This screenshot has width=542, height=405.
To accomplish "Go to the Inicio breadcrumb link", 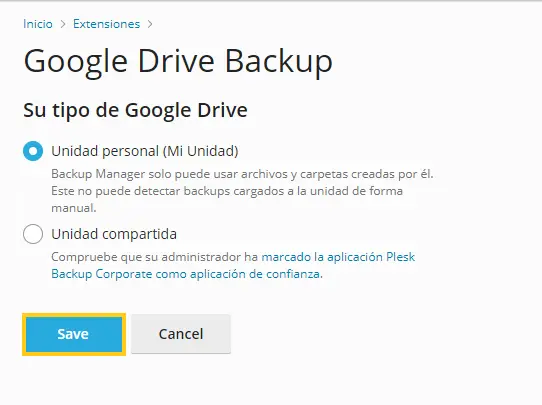I will pos(38,24).
